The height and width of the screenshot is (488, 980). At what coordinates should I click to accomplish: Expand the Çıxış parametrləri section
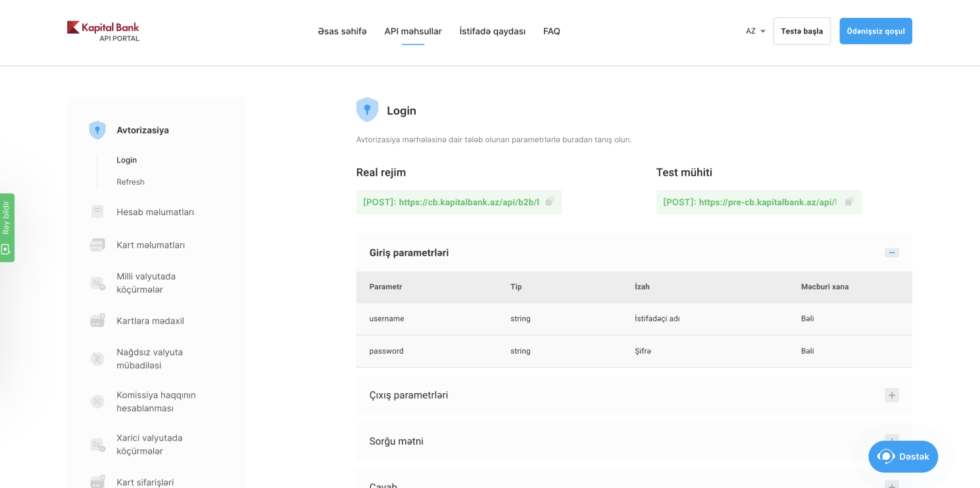tap(891, 395)
